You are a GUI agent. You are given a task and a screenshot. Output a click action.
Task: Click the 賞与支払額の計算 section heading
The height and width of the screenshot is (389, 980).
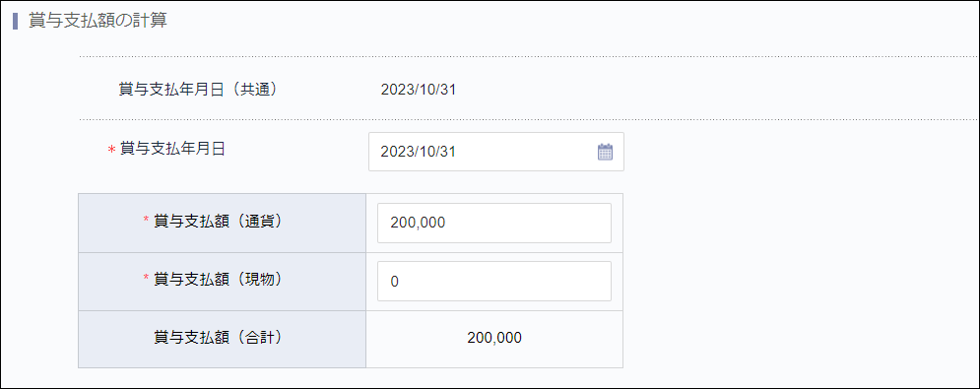[x=98, y=20]
